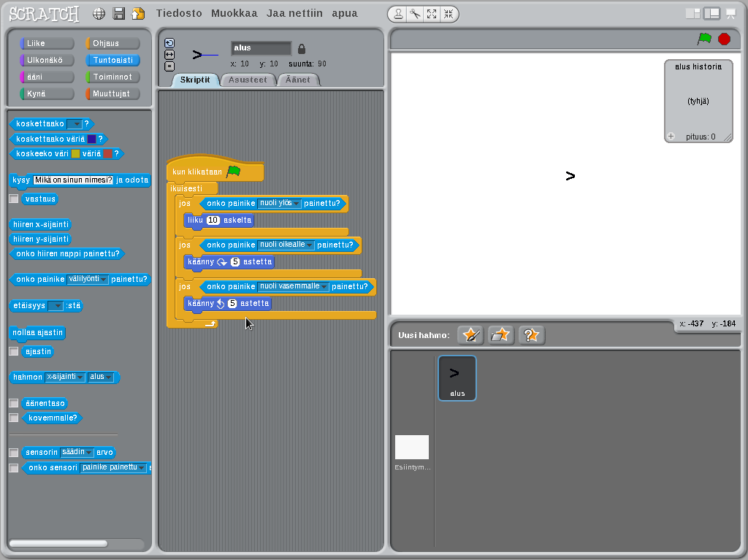748x560 pixels.
Task: Toggle onko sensori painike painettu checkbox
Action: pyautogui.click(x=14, y=468)
